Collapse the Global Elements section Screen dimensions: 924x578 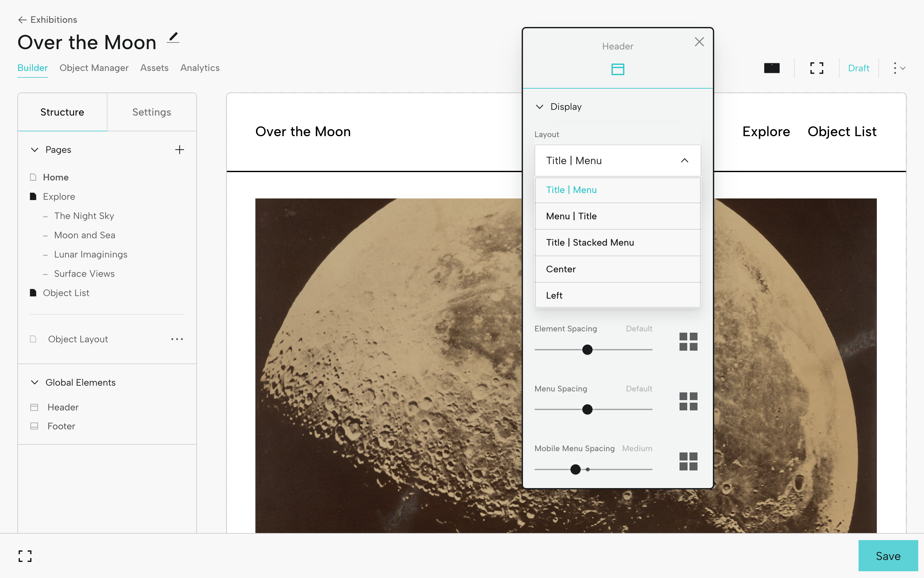[35, 382]
